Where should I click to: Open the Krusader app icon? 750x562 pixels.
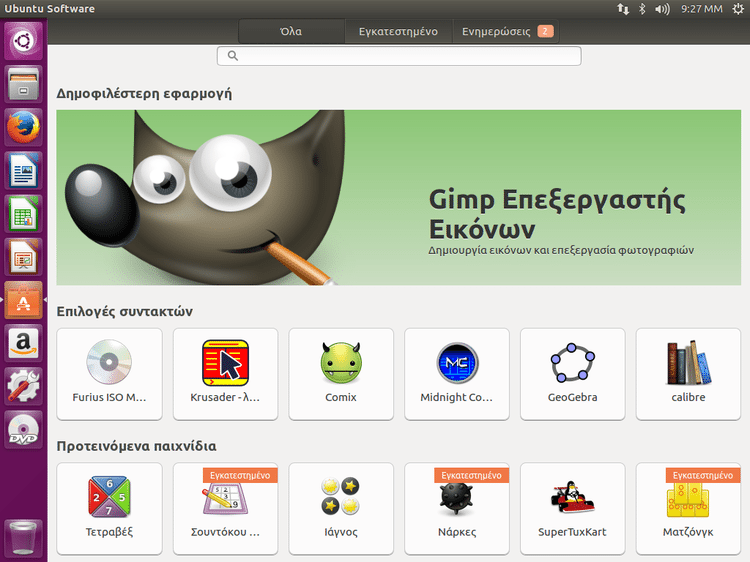225,363
